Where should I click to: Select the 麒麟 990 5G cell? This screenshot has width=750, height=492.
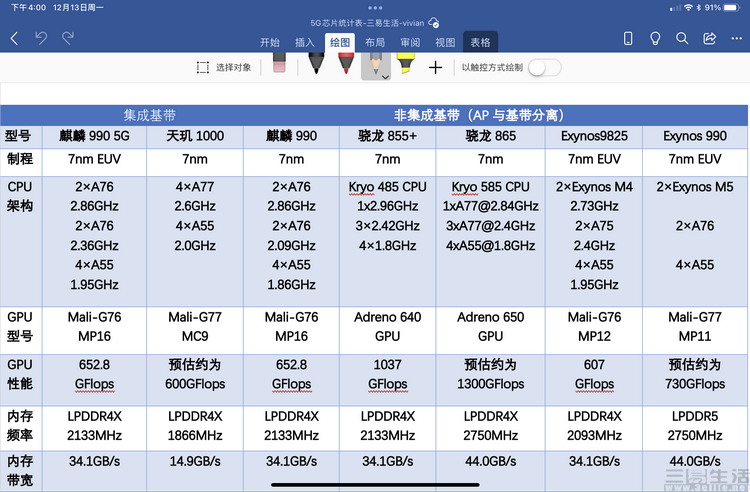94,136
